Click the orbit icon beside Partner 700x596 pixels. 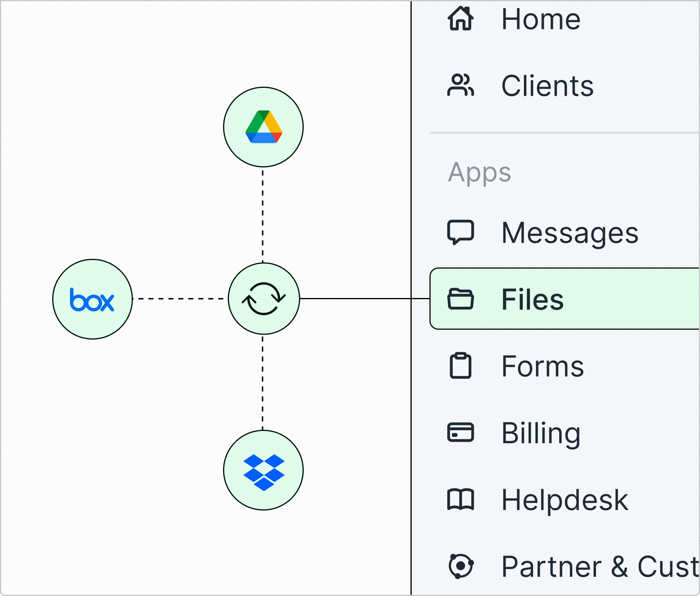click(x=460, y=566)
